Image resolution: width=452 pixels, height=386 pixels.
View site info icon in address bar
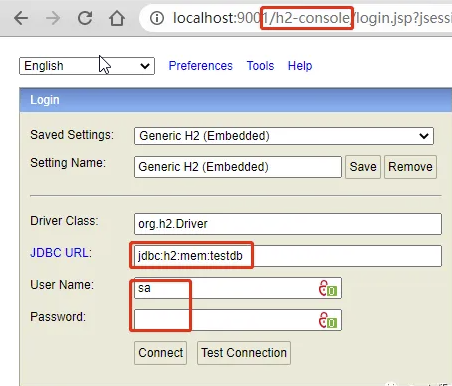tap(157, 18)
